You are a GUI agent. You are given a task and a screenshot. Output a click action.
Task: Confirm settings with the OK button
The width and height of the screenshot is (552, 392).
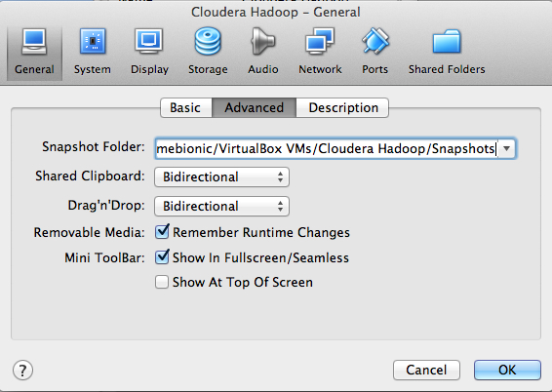(x=507, y=370)
